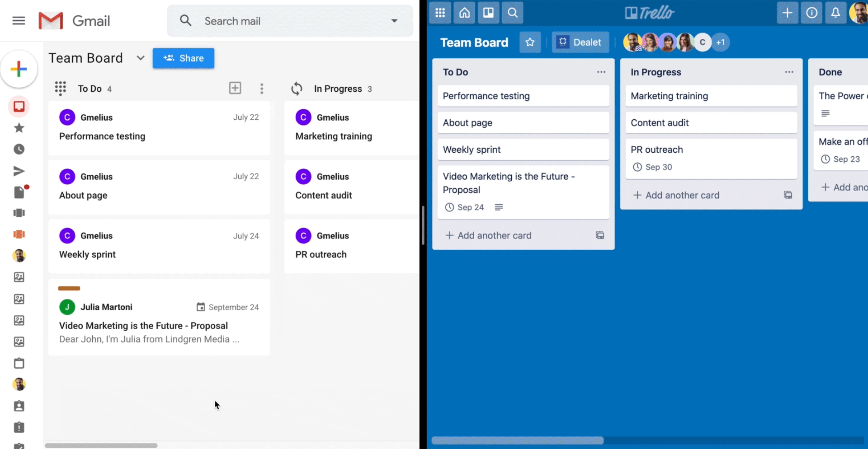The image size is (868, 449).
Task: Open Gmail To Do column options menu
Action: click(262, 89)
